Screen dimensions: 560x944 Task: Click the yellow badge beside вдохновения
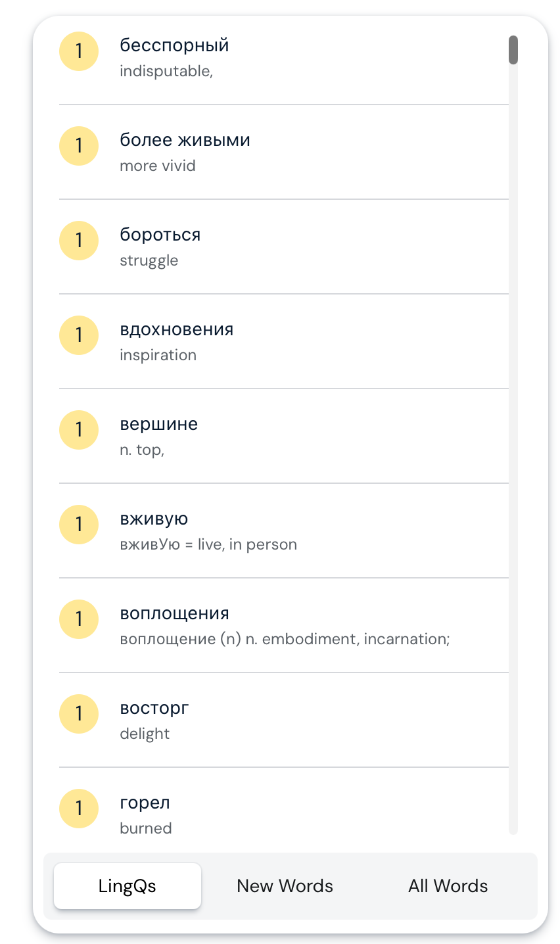click(79, 335)
